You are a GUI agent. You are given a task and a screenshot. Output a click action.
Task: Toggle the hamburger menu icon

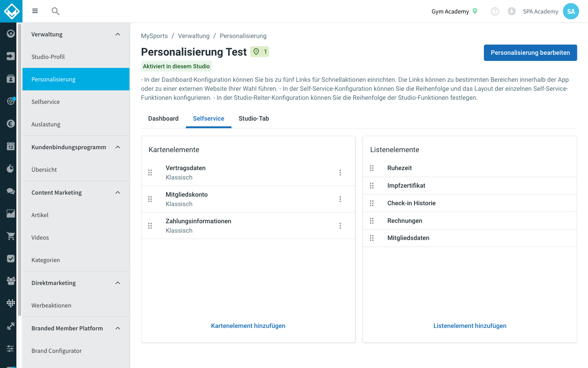[x=35, y=11]
